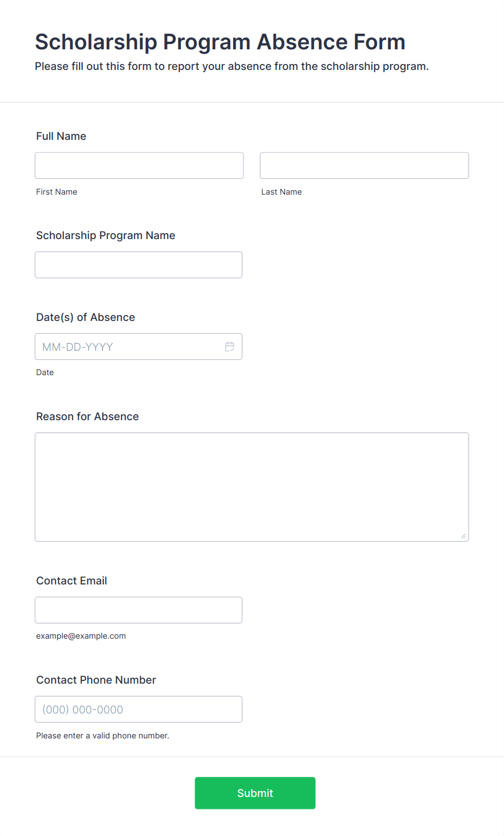Viewport: 504px width, 836px height.
Task: Focus the Scholarship Program Name field
Action: pyautogui.click(x=139, y=265)
